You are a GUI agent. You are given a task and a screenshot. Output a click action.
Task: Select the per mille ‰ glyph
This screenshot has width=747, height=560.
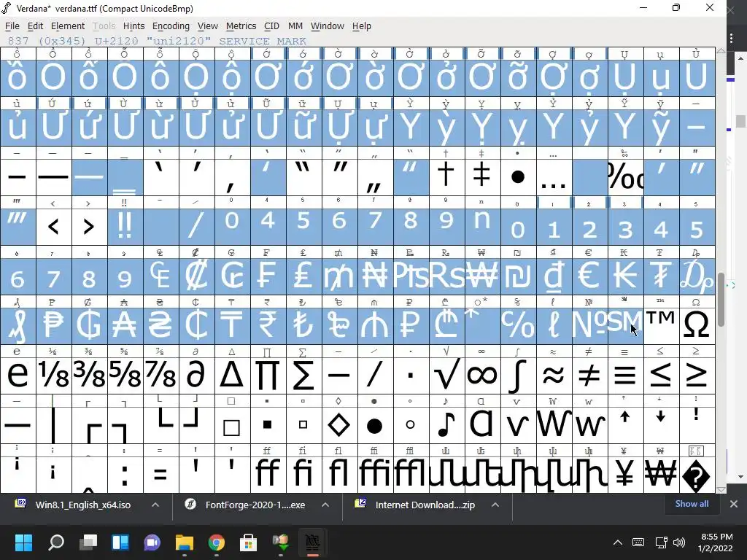click(625, 177)
